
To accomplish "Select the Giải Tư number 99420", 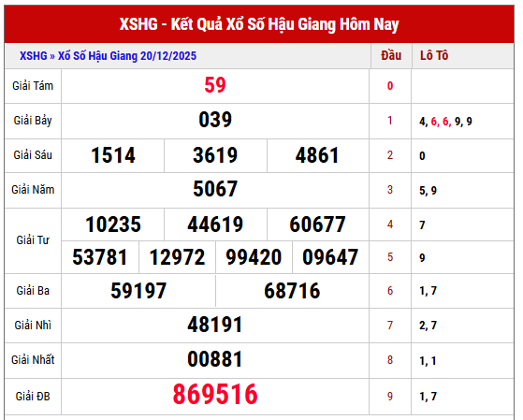I will [x=254, y=257].
